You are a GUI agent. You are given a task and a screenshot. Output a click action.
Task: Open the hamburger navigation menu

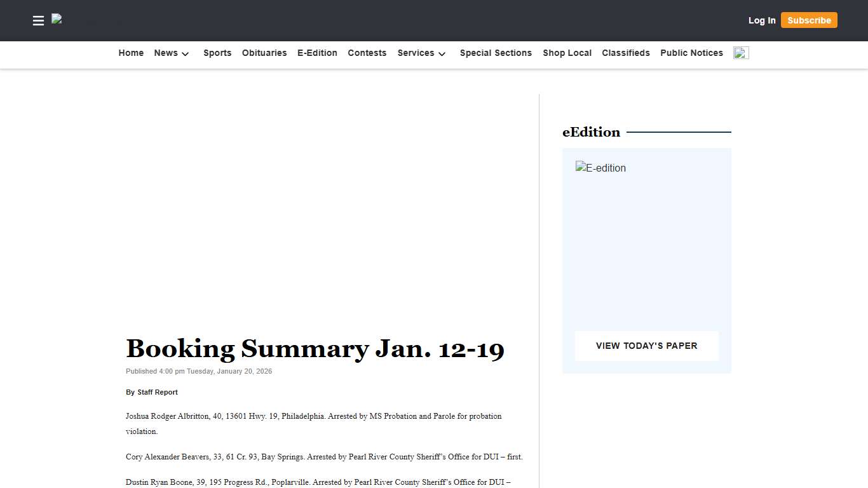(38, 20)
